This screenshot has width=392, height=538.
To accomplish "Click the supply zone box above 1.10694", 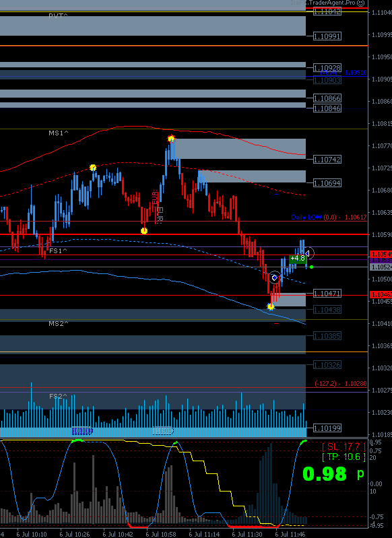I will pos(252,176).
